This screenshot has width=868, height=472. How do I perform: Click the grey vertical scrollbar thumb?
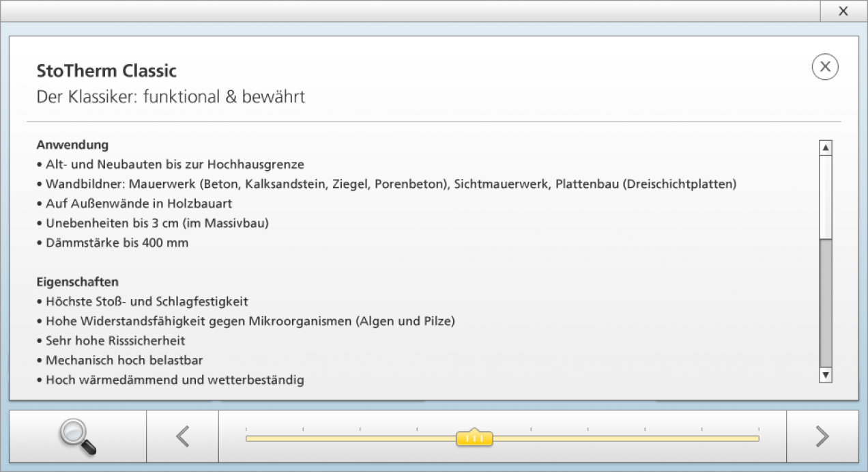(826, 303)
